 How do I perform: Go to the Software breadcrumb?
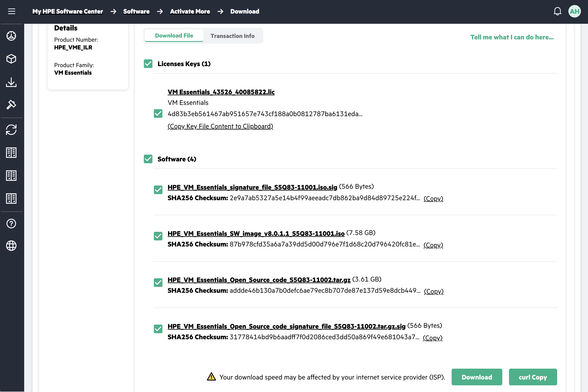point(136,11)
